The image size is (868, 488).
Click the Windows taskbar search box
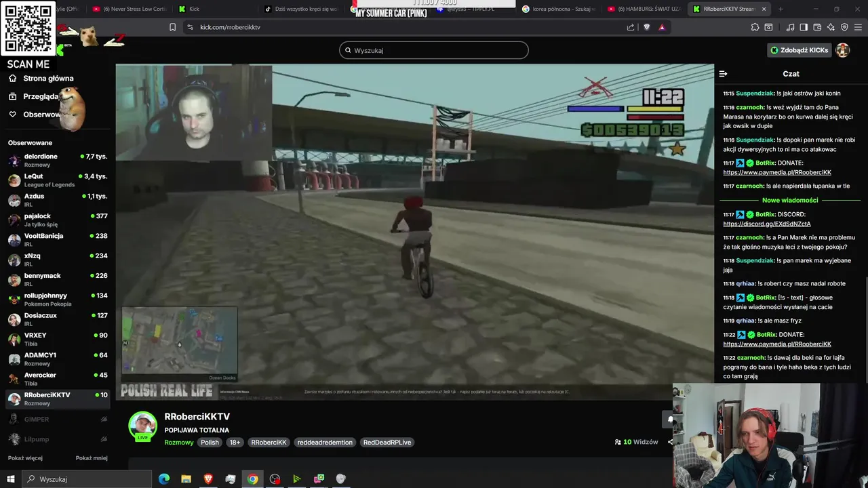coord(87,479)
